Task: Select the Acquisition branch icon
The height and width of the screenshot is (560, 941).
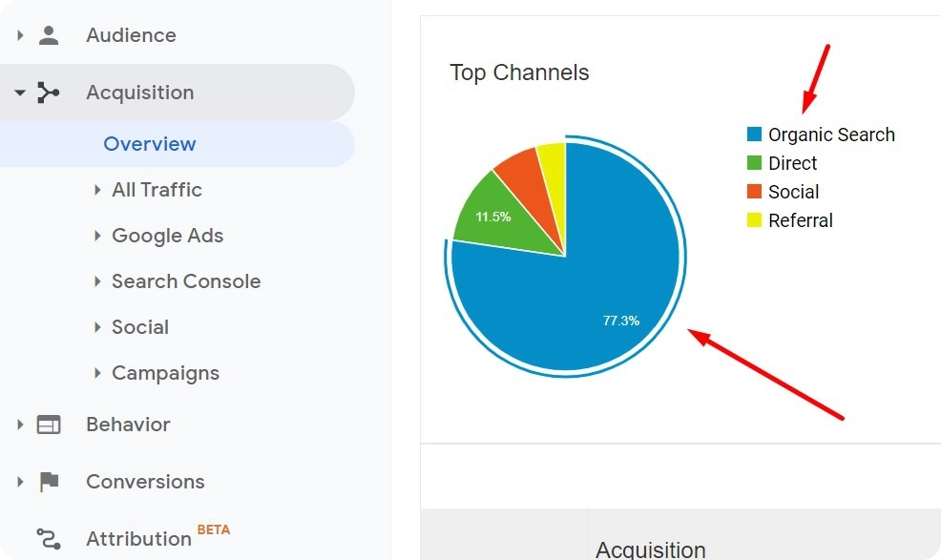Action: pos(49,92)
